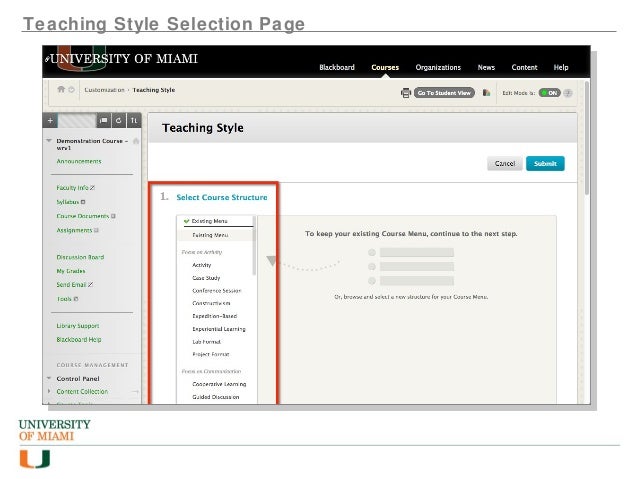Open Faculty Info link
Screen dimensions: 638x479
pos(72,188)
